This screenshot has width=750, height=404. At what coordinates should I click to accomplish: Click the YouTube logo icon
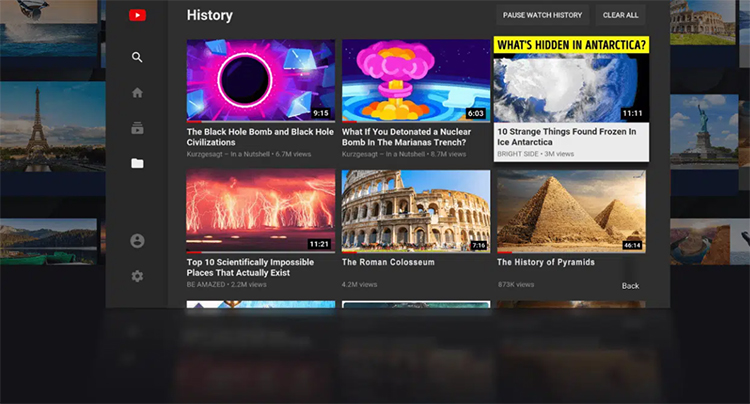pos(137,15)
